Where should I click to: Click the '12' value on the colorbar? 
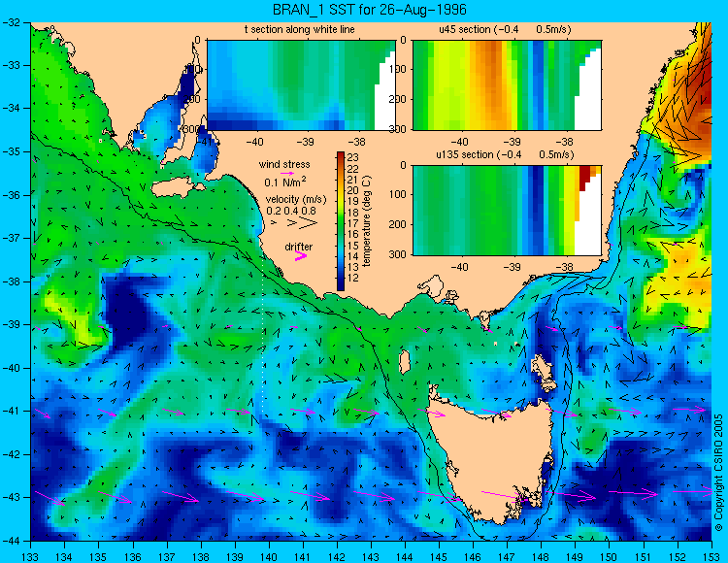point(353,278)
